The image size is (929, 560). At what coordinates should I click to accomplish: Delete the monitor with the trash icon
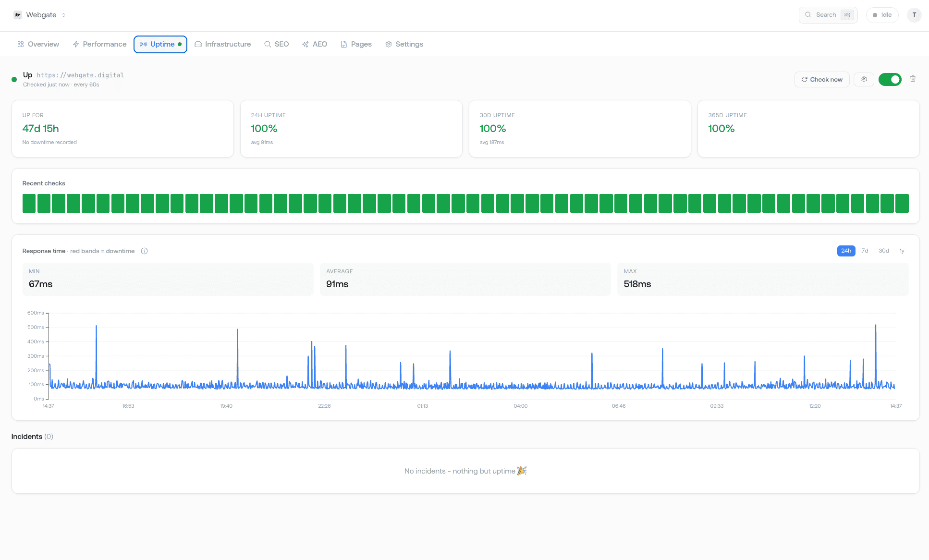point(913,79)
